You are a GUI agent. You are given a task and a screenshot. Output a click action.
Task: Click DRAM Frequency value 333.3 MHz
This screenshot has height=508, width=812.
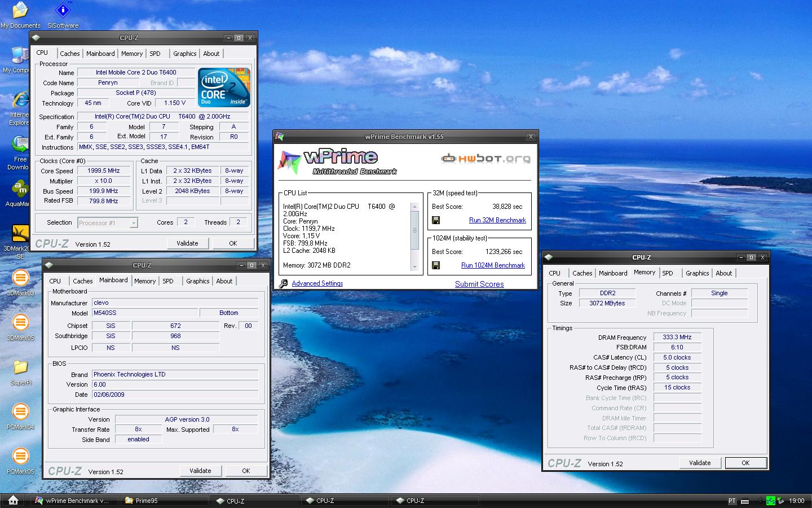(x=677, y=337)
